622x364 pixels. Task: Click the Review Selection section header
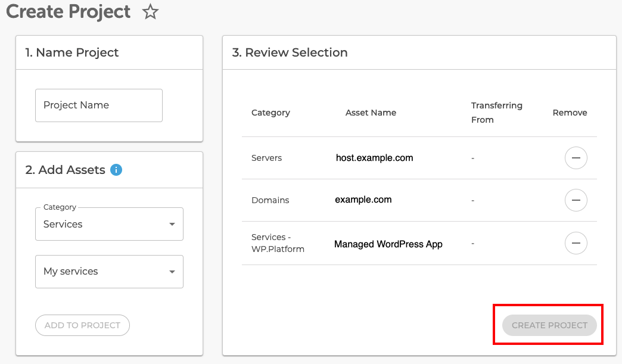tap(290, 52)
